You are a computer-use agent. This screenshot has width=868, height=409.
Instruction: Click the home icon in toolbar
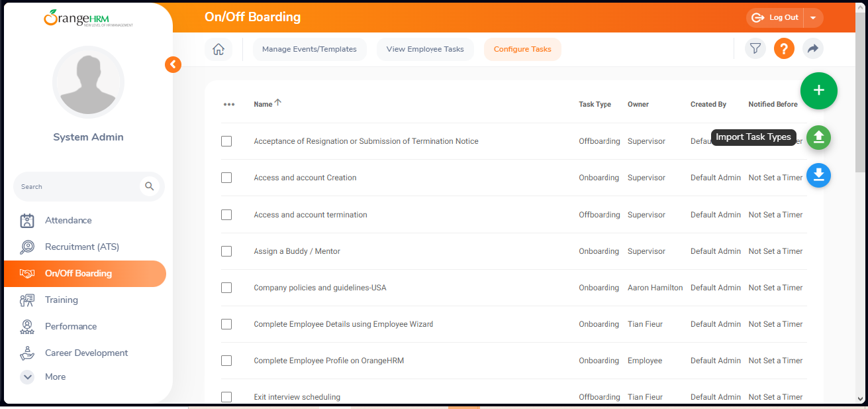[218, 49]
